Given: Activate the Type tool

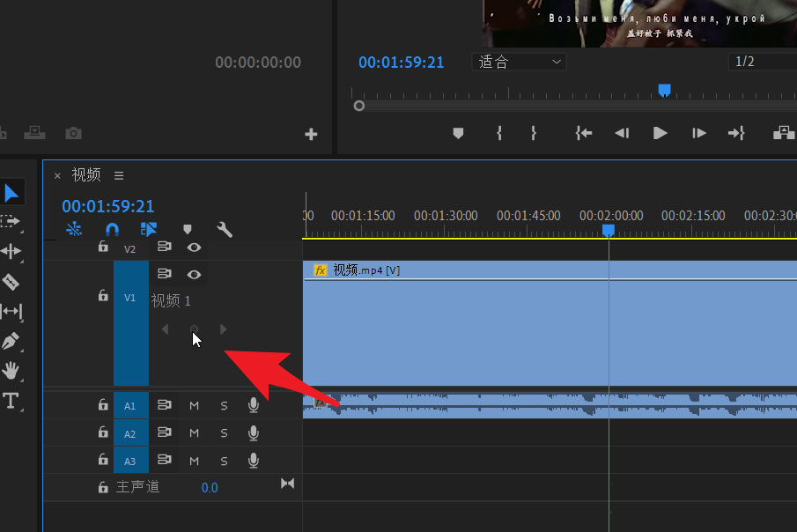Looking at the screenshot, I should tap(11, 402).
